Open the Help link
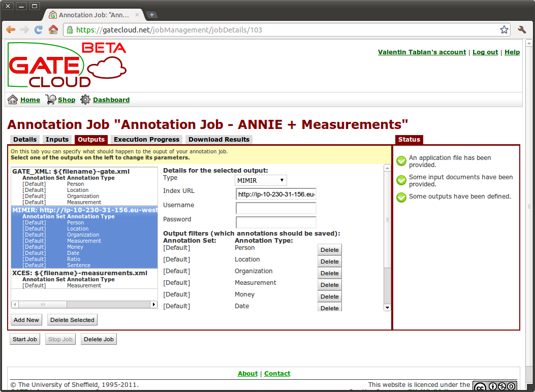The height and width of the screenshot is (392, 535). 512,52
